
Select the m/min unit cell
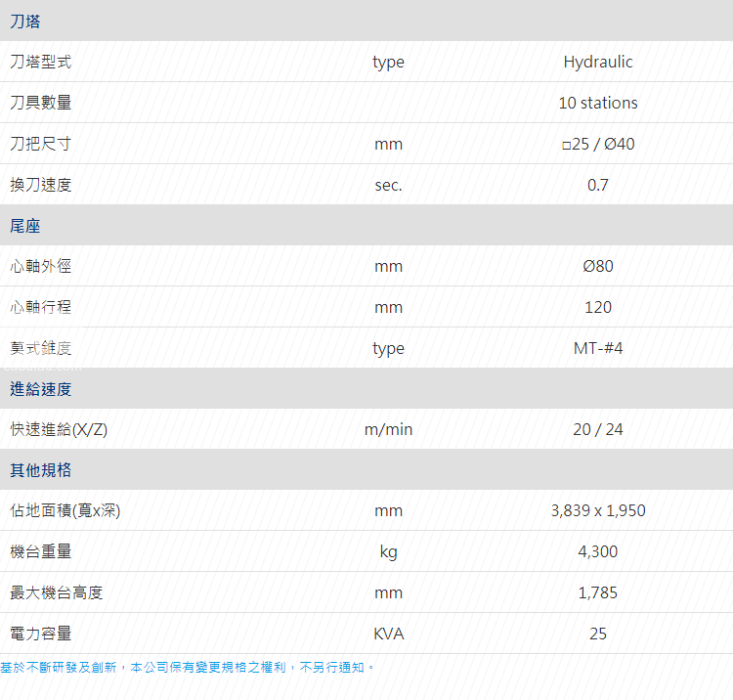click(x=388, y=429)
